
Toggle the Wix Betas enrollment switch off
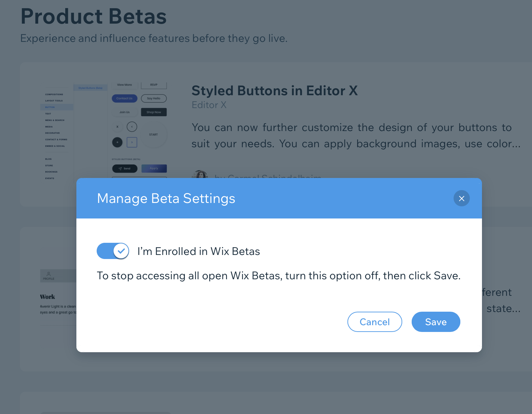coord(113,251)
